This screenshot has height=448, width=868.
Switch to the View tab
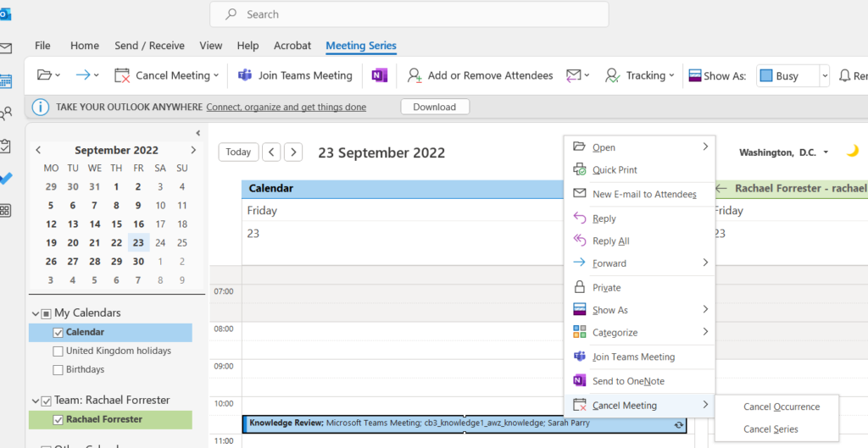coord(211,46)
